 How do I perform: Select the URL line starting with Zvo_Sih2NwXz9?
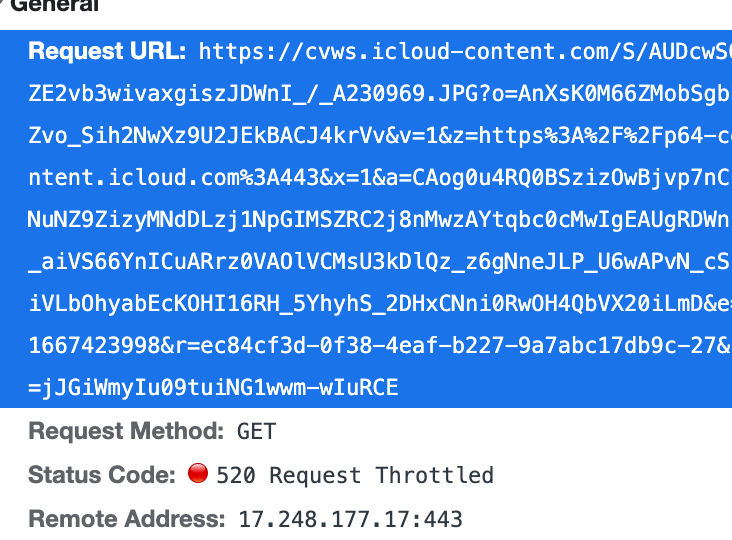click(380, 136)
